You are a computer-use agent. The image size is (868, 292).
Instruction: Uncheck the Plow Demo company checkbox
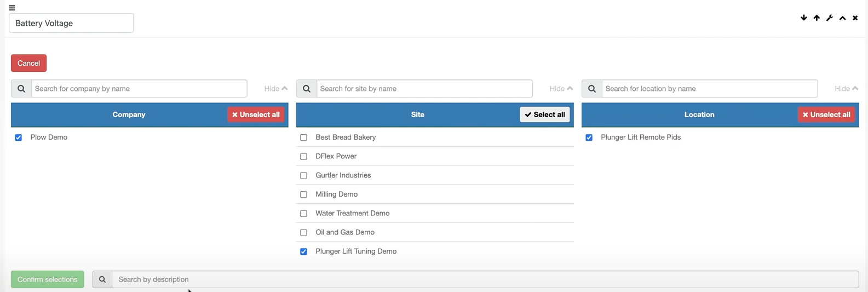click(x=19, y=138)
